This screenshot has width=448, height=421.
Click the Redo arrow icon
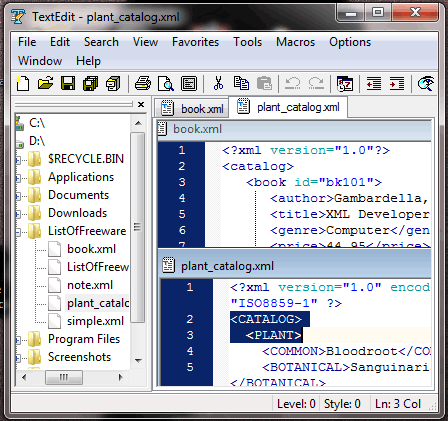coord(316,83)
